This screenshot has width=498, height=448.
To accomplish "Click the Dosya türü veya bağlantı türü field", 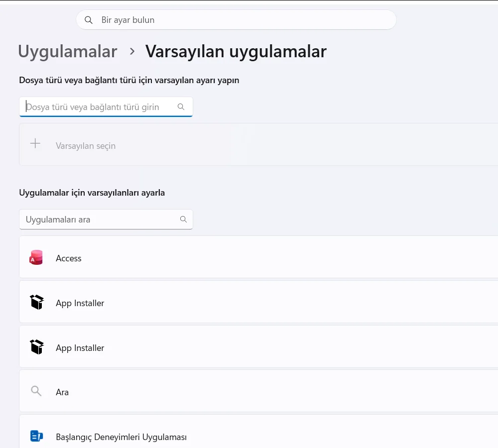I will coord(106,107).
